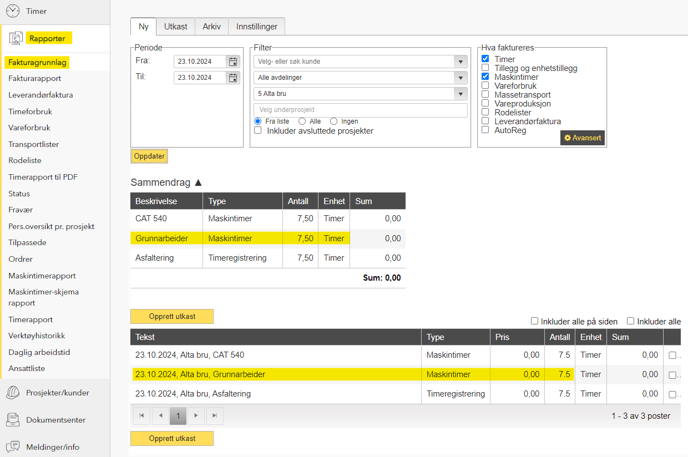Click the Rapporter documents icon
This screenshot has width=688, height=457.
[x=15, y=38]
